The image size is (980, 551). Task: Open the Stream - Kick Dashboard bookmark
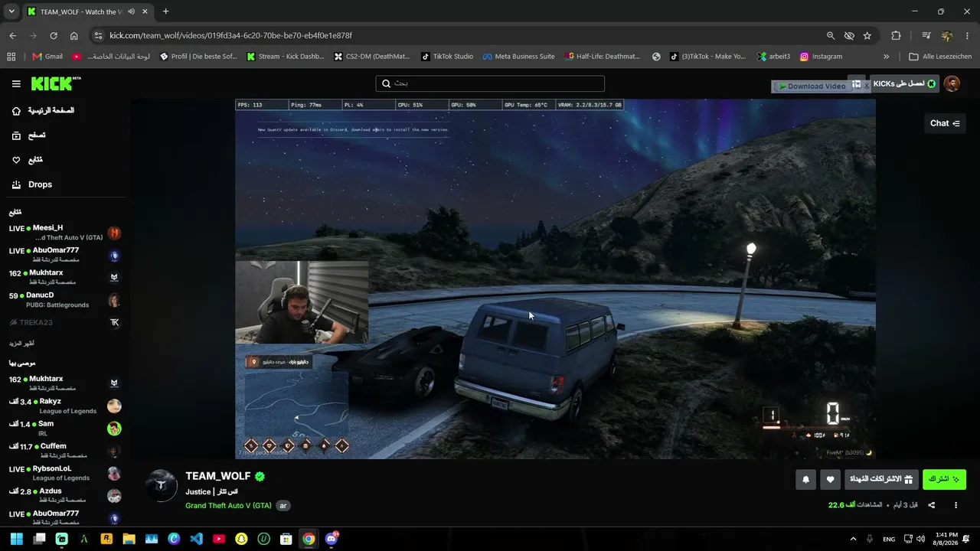(x=286, y=56)
